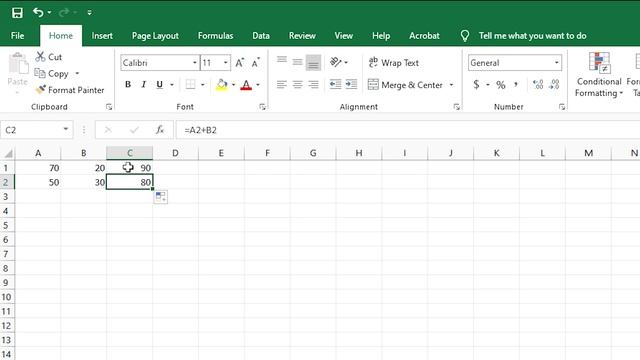The image size is (640, 360).
Task: Toggle Wrap Text
Action: pyautogui.click(x=393, y=63)
